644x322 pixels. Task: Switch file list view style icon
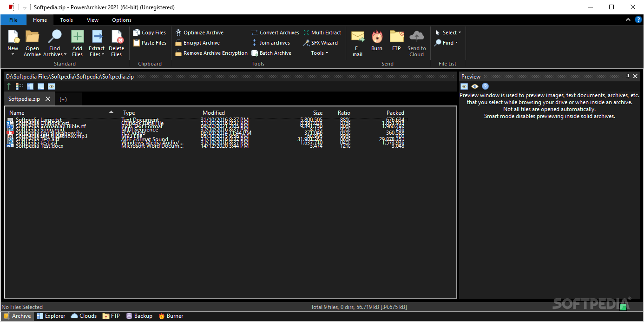pos(20,86)
